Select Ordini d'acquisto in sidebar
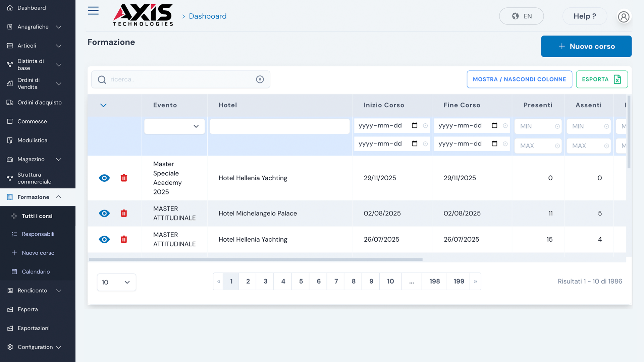Viewport: 644px width, 362px height. [x=39, y=103]
